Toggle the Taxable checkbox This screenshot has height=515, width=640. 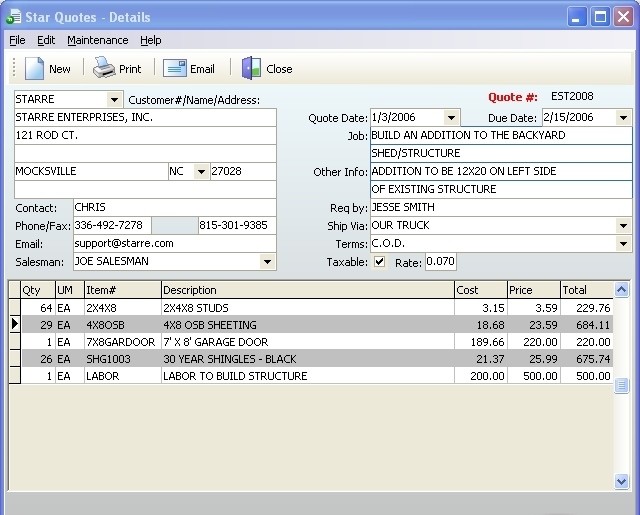(x=379, y=262)
